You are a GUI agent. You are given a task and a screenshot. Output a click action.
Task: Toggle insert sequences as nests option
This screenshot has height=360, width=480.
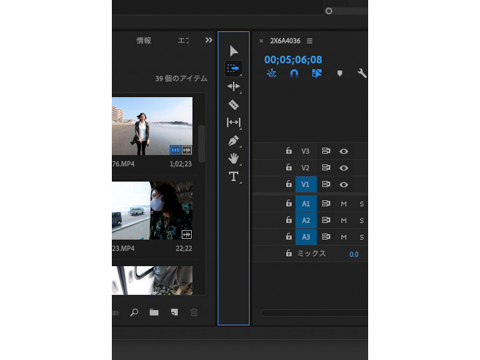tap(272, 73)
